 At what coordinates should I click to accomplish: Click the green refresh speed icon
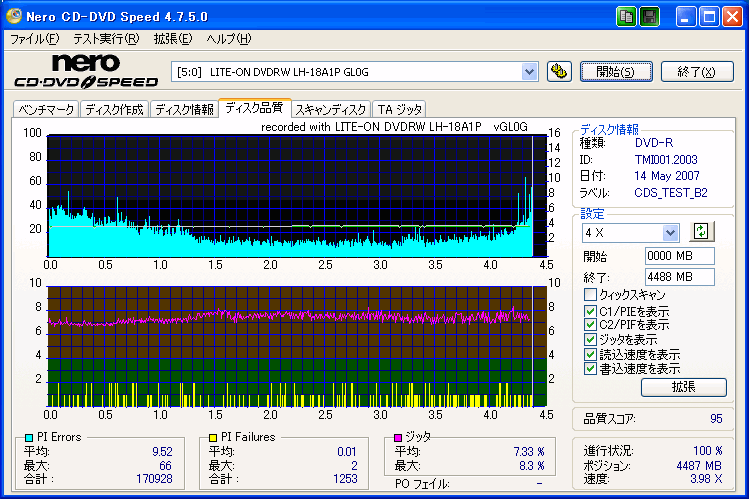701,232
